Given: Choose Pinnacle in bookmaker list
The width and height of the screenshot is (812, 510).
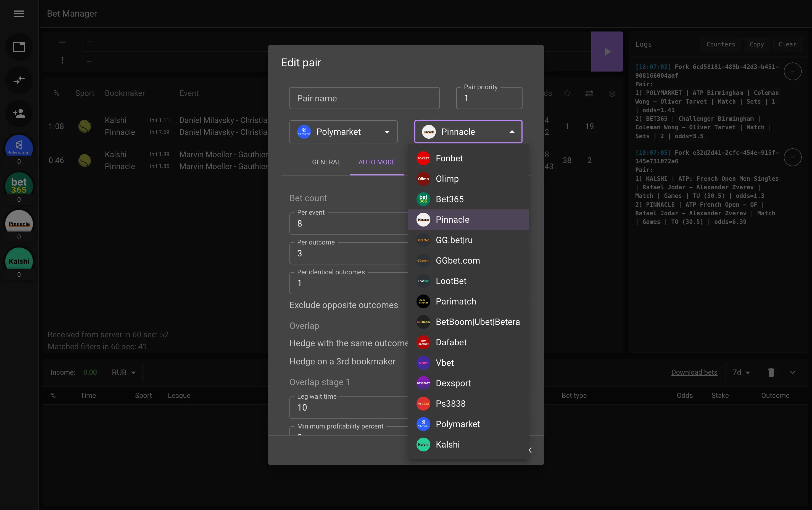Looking at the screenshot, I should (x=468, y=220).
